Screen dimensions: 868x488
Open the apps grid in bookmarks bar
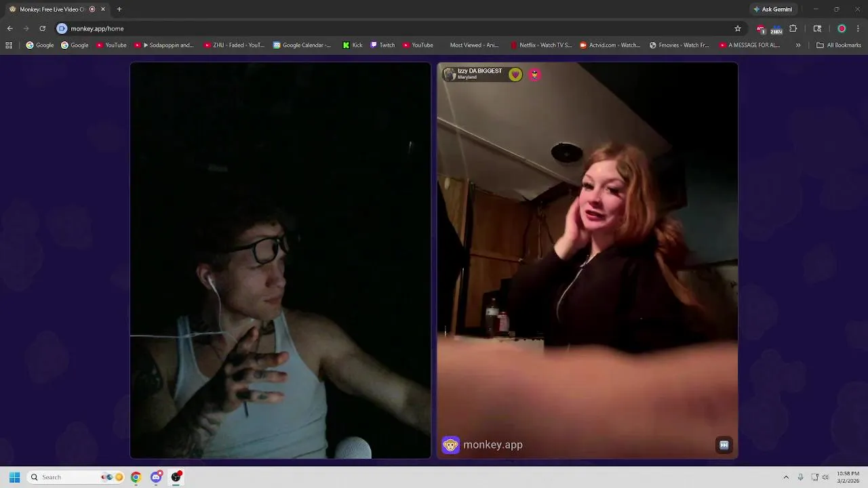pyautogui.click(x=9, y=45)
